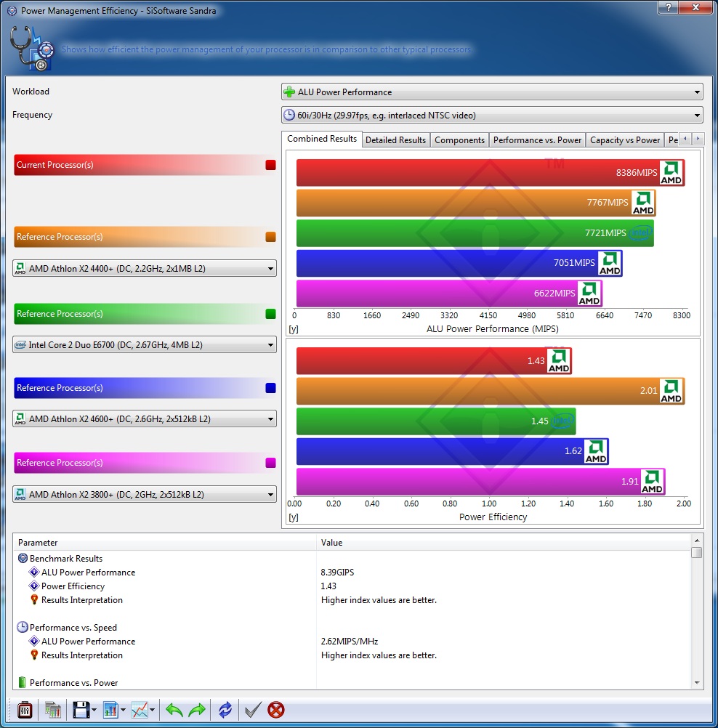
Task: Switch to the Combined Results tab
Action: click(x=322, y=139)
